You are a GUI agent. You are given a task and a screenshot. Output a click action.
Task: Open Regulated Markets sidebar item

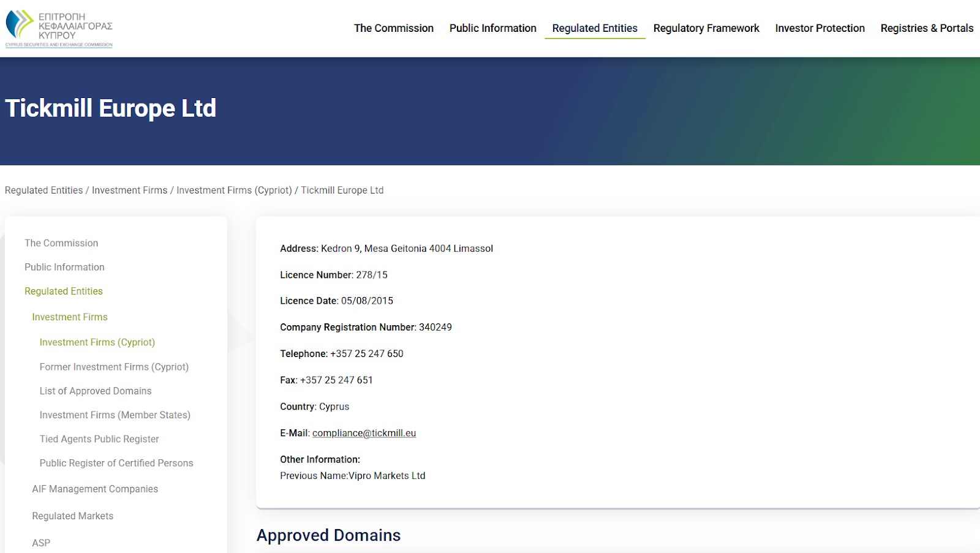[x=73, y=516]
